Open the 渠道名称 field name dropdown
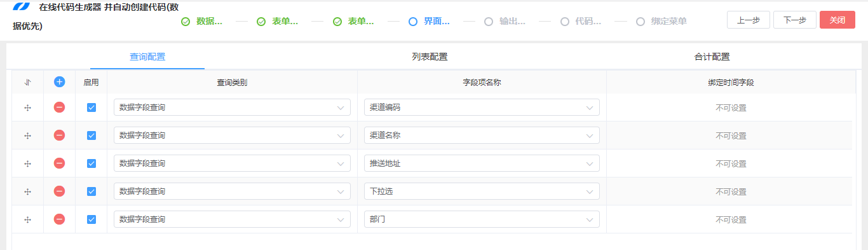The height and width of the screenshot is (250, 868). tap(482, 135)
